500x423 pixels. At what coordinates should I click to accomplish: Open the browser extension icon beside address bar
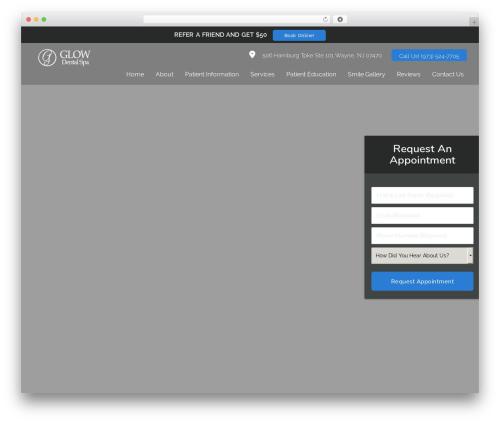(x=340, y=19)
